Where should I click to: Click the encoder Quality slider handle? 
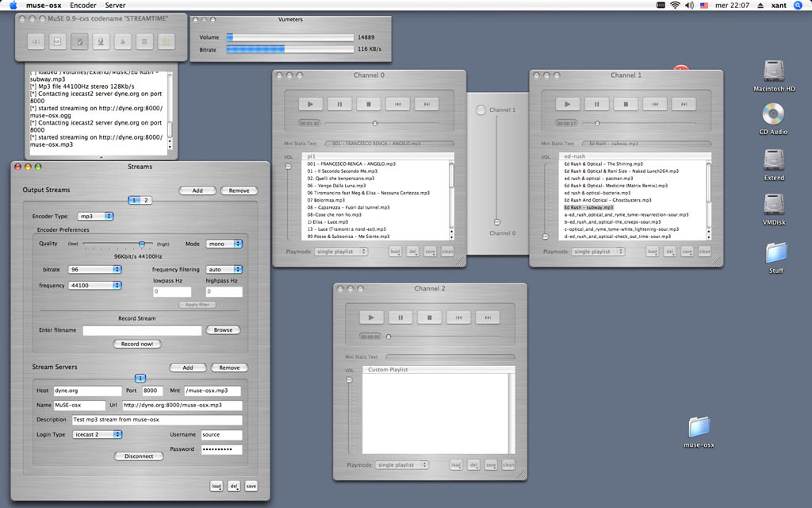(x=142, y=244)
